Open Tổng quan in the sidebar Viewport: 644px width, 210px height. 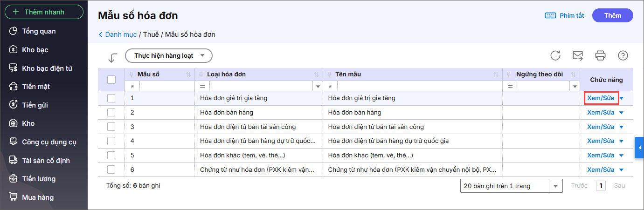[39, 31]
